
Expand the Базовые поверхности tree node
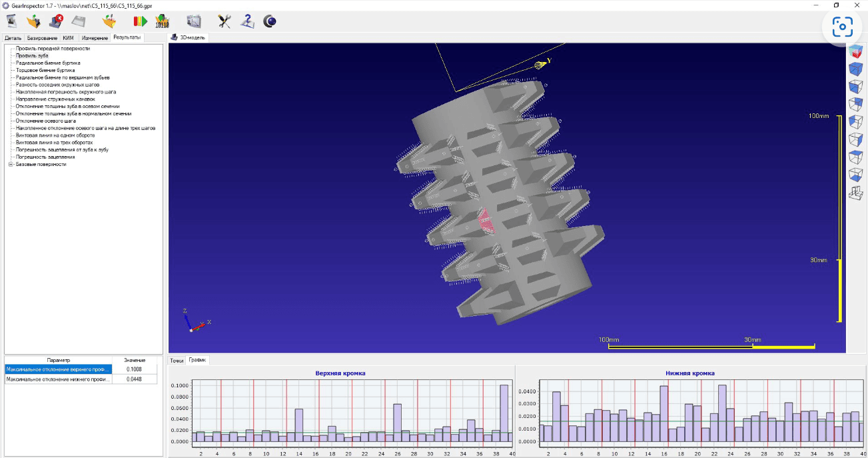10,164
